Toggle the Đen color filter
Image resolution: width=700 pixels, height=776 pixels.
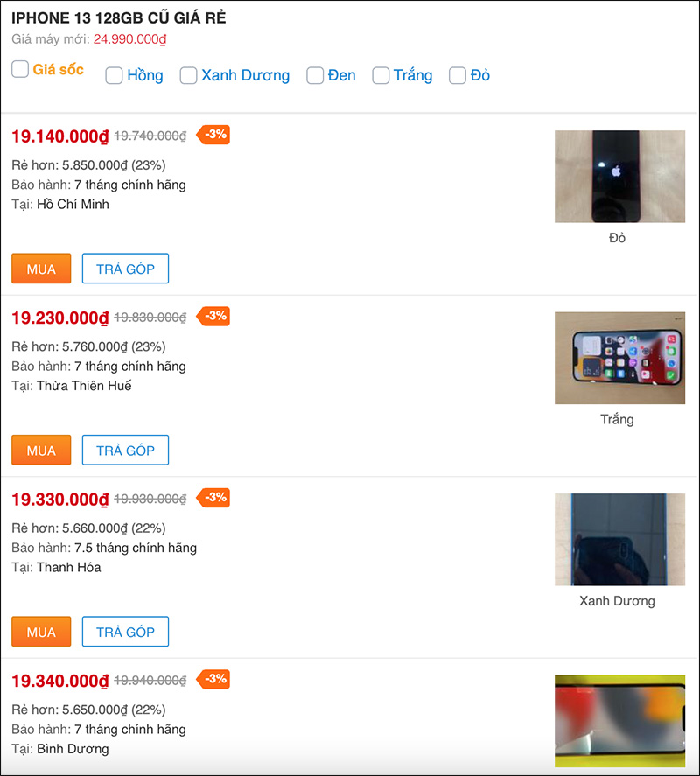(x=315, y=76)
